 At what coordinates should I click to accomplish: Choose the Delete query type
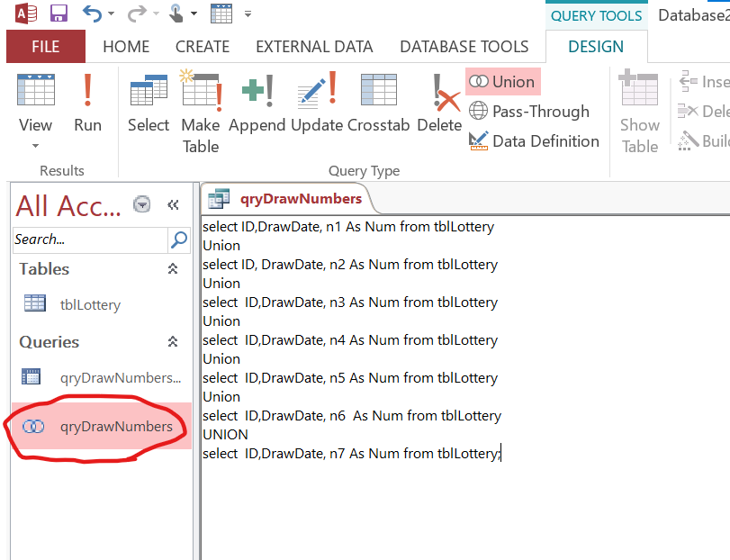tap(439, 104)
